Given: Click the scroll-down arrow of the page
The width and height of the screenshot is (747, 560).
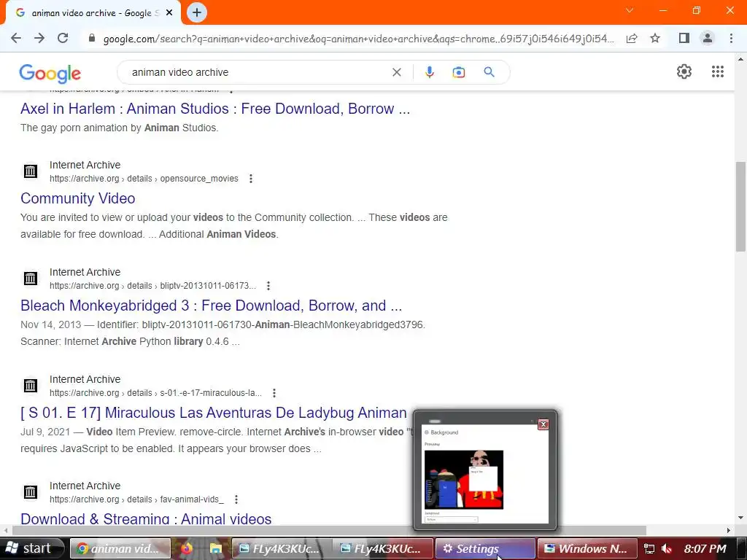Looking at the screenshot, I should (740, 518).
